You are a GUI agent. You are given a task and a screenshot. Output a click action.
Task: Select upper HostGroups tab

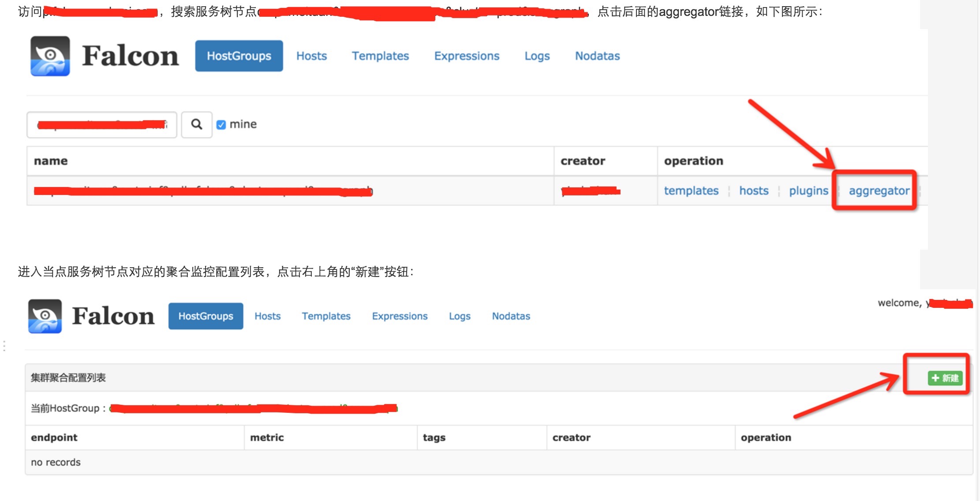(239, 56)
